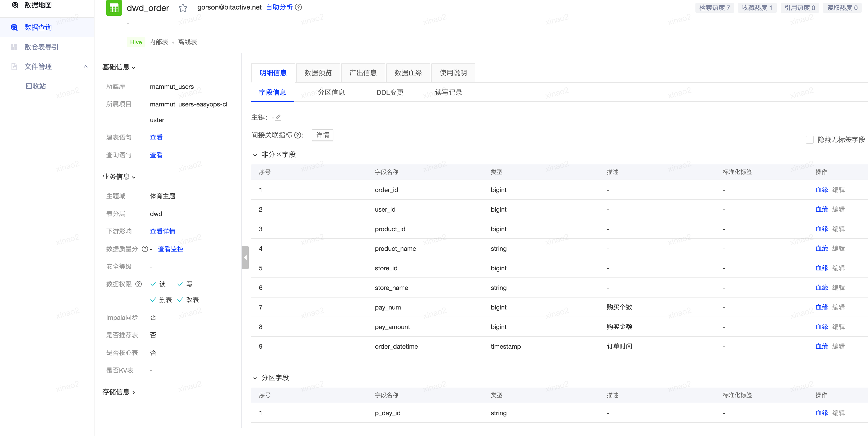The height and width of the screenshot is (436, 868).
Task: Switch to the 数据血缘 tab
Action: click(x=408, y=73)
